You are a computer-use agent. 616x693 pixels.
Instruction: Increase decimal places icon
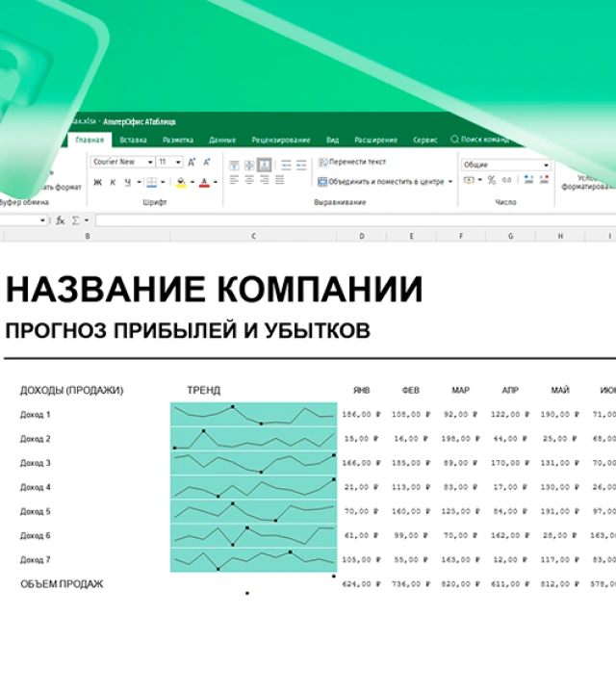pyautogui.click(x=529, y=179)
